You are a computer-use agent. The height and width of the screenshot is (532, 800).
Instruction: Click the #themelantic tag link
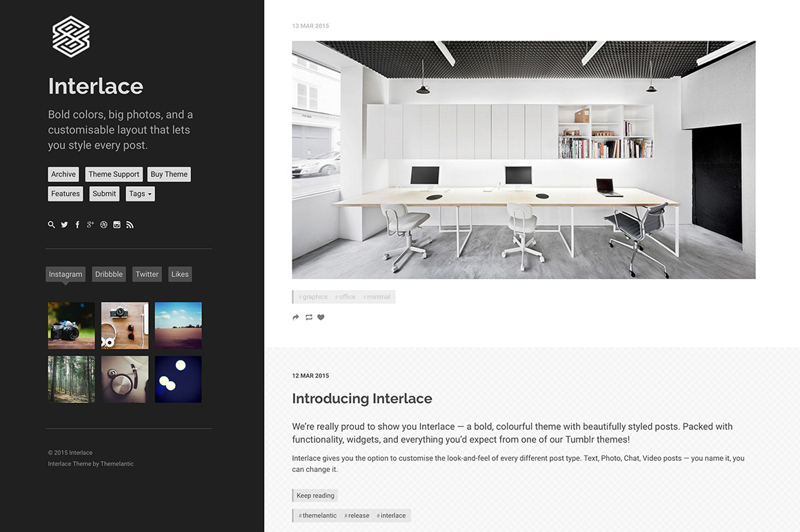317,515
